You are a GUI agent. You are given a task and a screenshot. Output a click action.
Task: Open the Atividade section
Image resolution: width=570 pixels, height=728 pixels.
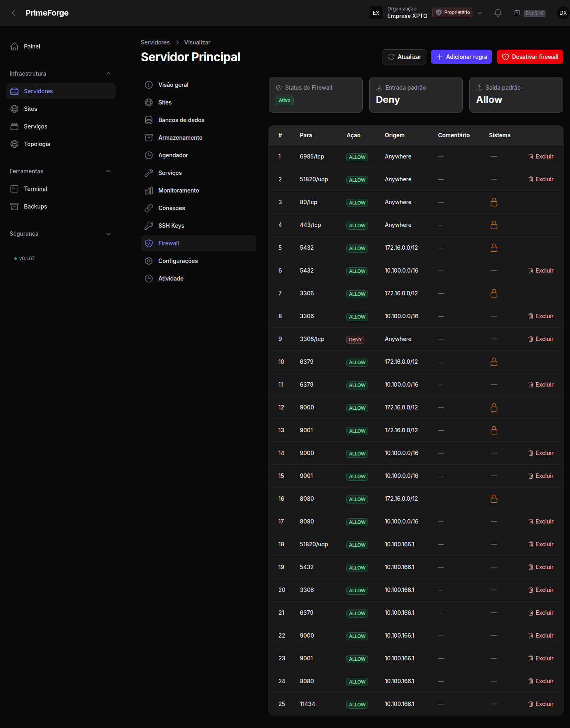click(198, 279)
